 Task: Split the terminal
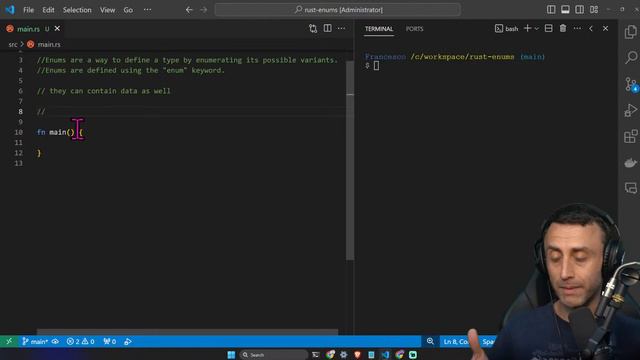(549, 28)
